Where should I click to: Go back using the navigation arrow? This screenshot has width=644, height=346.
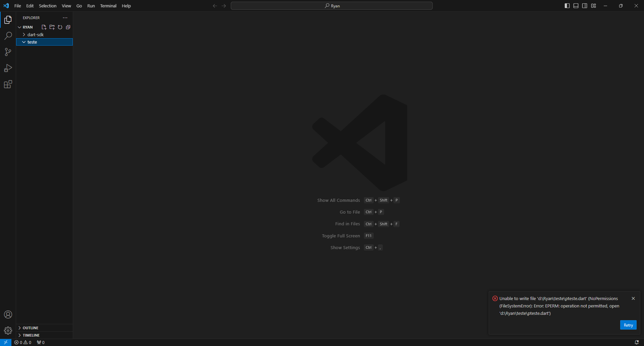tap(215, 6)
